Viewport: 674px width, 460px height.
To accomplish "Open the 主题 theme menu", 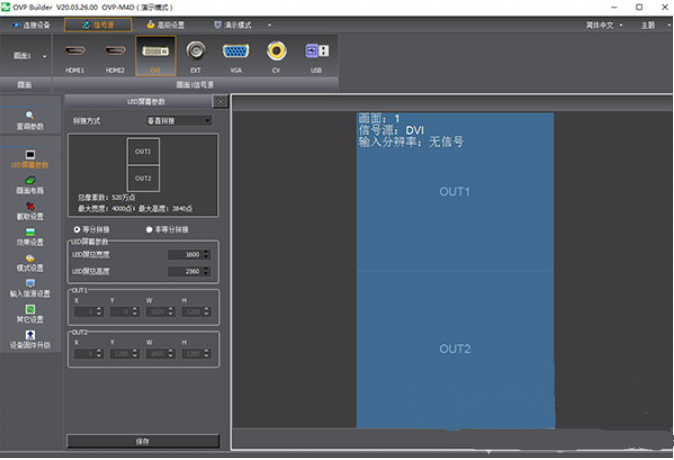I will pos(648,25).
